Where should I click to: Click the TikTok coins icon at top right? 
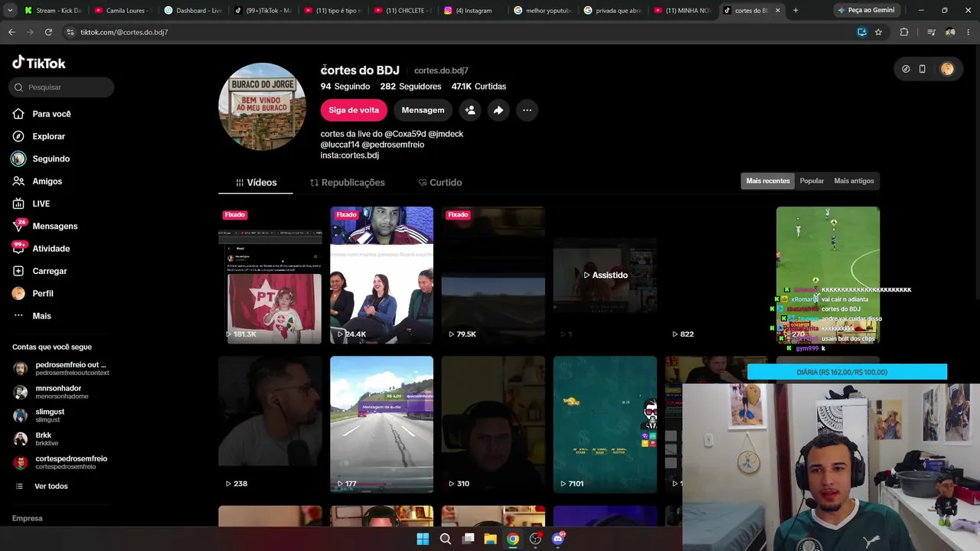click(906, 69)
